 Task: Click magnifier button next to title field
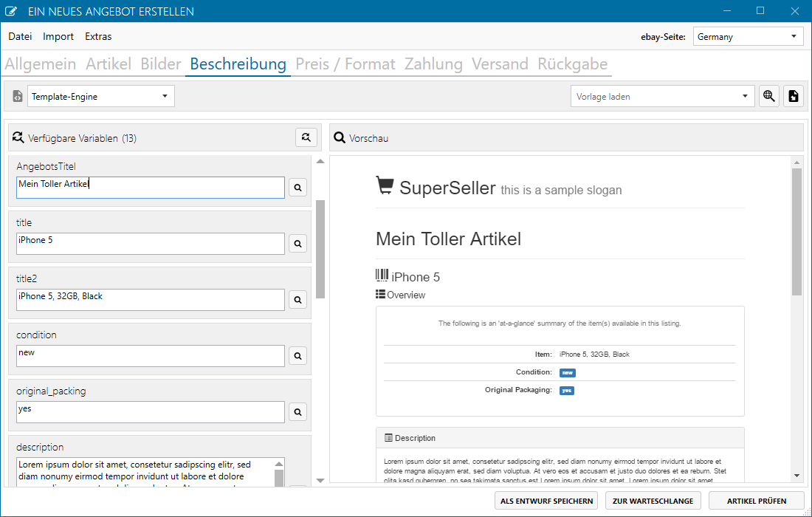coord(297,244)
